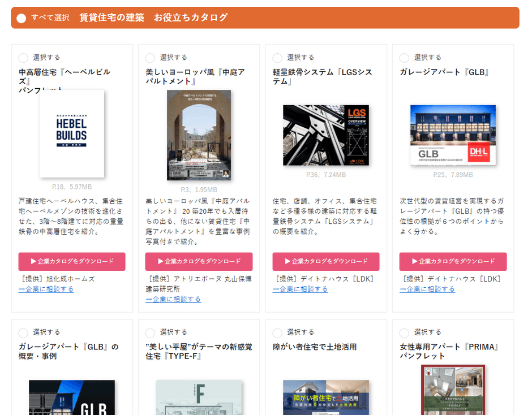Click 企業に相談する under 丸山保博建築研究所

(173, 299)
